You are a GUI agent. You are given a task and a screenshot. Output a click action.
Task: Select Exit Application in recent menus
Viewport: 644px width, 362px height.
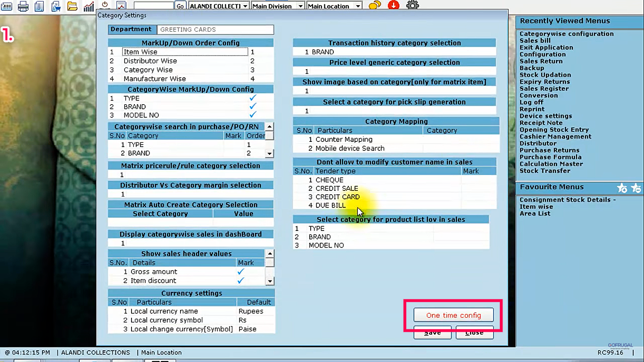546,48
